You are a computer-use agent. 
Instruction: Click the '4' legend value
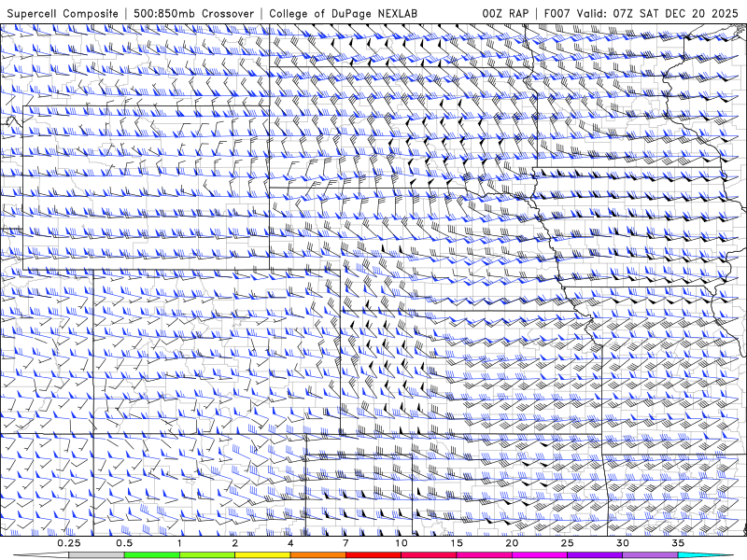click(x=290, y=543)
